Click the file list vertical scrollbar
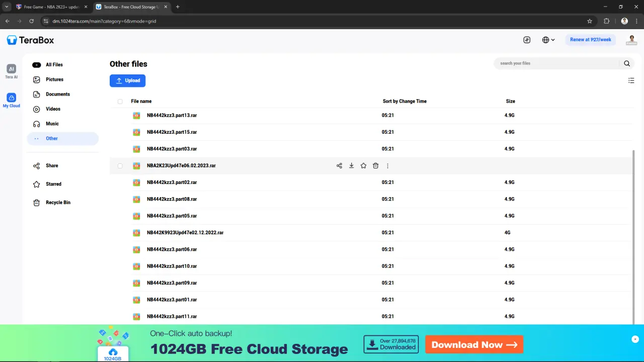This screenshot has width=644, height=362. [633, 236]
